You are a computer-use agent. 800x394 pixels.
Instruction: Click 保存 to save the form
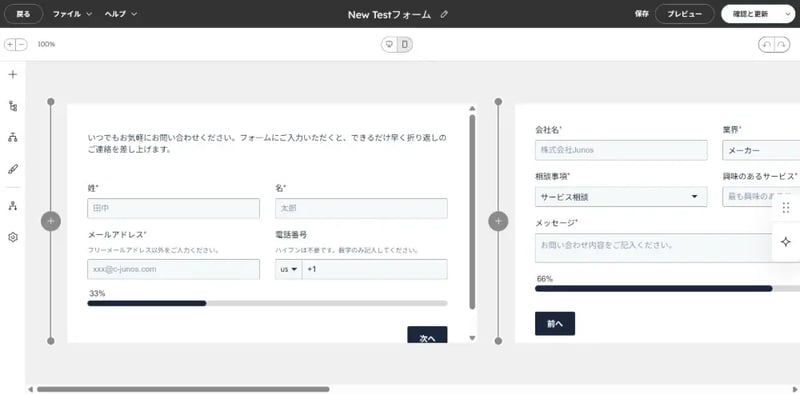[x=641, y=14]
